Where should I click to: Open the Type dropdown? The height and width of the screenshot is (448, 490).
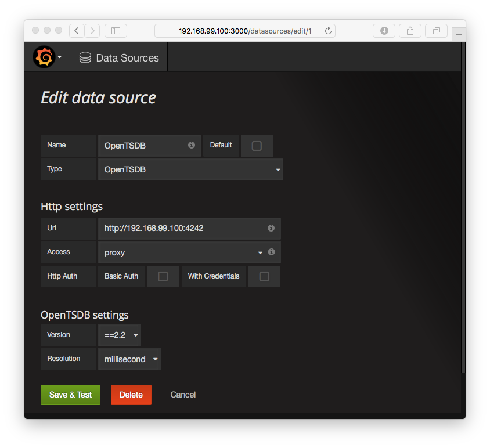click(190, 169)
